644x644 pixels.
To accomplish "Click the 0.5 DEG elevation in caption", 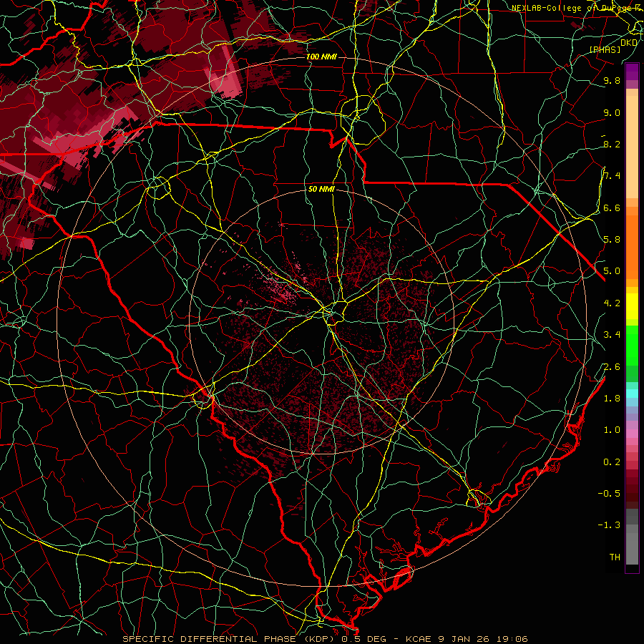I will (364, 639).
